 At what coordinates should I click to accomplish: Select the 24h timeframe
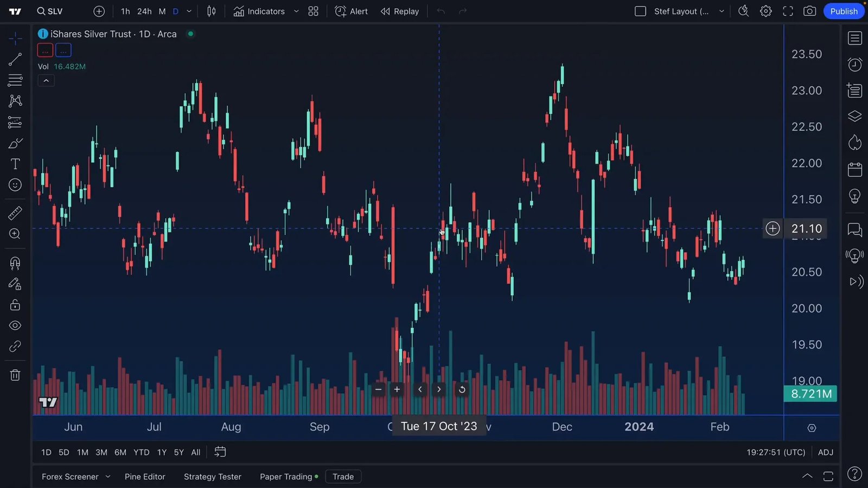144,11
